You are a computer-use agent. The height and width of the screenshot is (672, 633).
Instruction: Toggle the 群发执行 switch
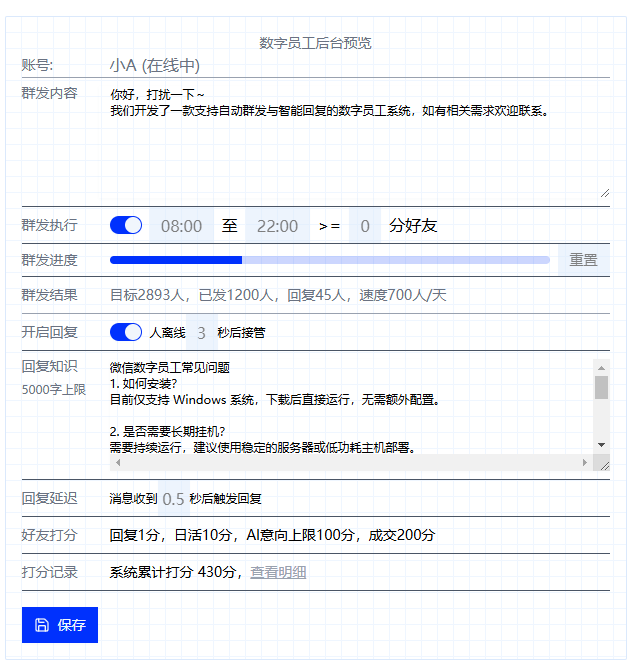(126, 225)
